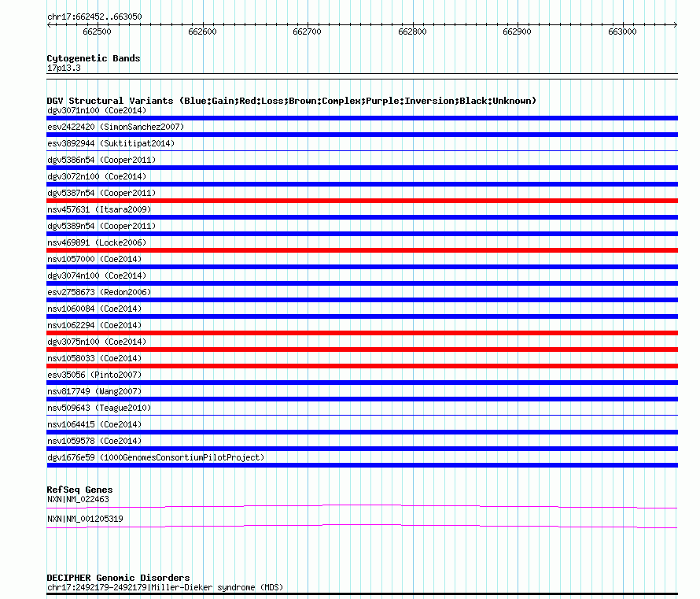Click the thin blue line under esv3892944
This screenshot has height=599, width=700.
point(362,151)
